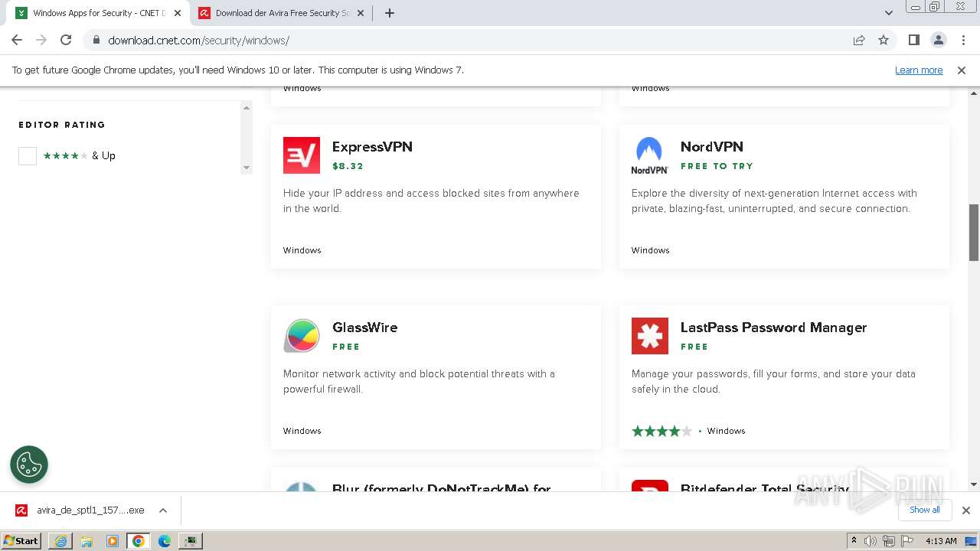Go back to the previous page

pos(17,40)
